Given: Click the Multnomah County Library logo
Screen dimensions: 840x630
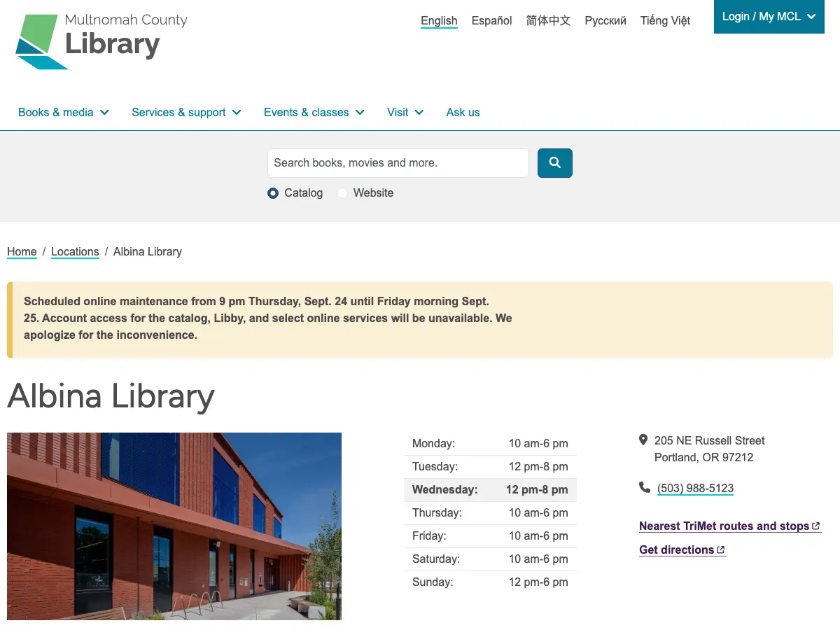Looking at the screenshot, I should click(101, 41).
